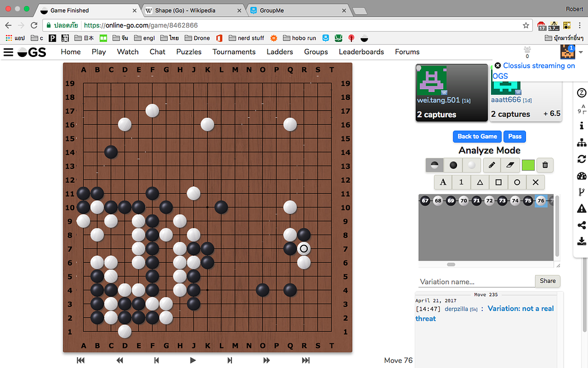This screenshot has width=588, height=368.
Task: Toggle board coordinates display icon
Action: pyautogui.click(x=581, y=109)
